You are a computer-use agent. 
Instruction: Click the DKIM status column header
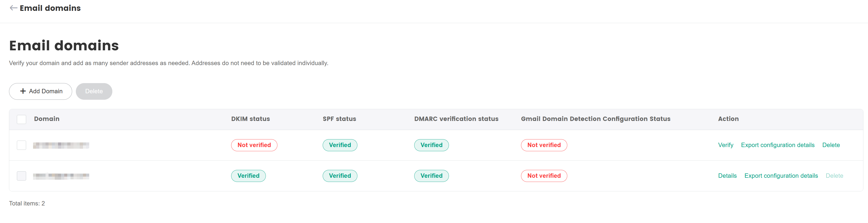pyautogui.click(x=250, y=119)
